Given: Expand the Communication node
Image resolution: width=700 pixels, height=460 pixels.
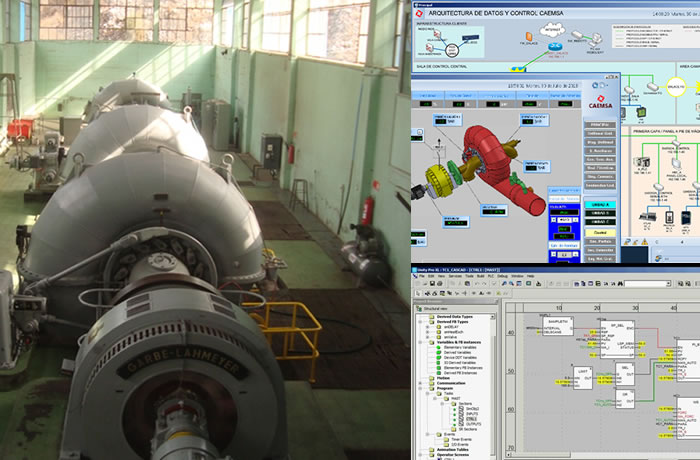Looking at the screenshot, I should [x=420, y=383].
